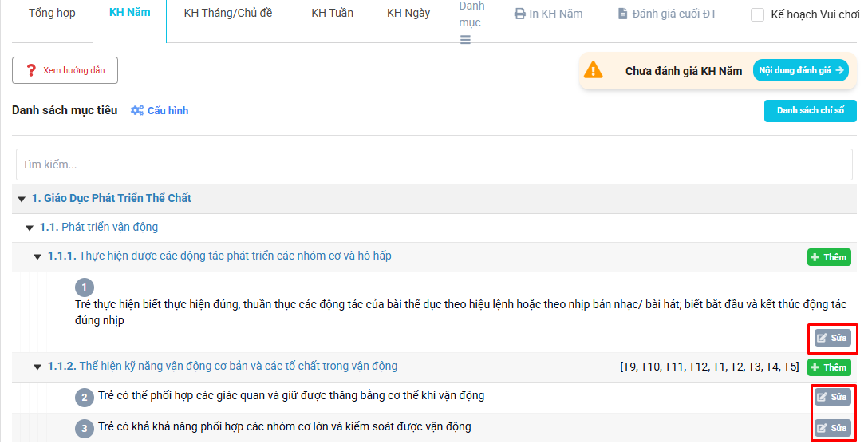Image resolution: width=868 pixels, height=448 pixels.
Task: Click Thêm button in section 1.1.1
Action: [x=829, y=257]
